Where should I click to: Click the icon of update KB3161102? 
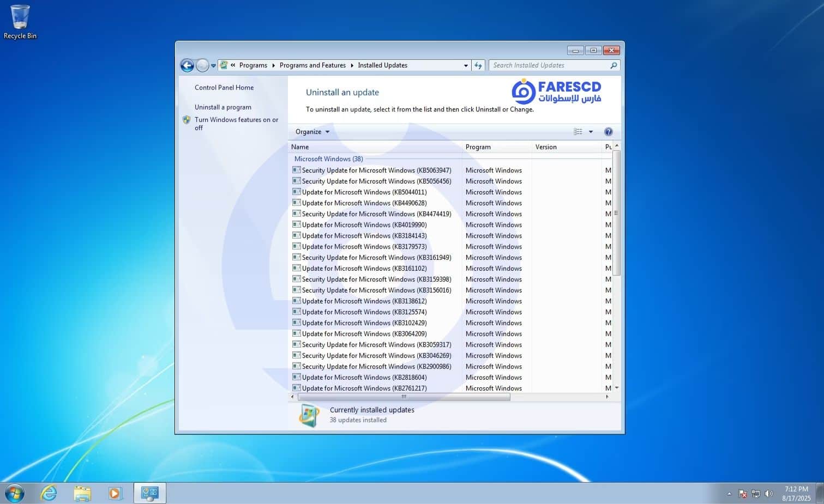click(297, 268)
